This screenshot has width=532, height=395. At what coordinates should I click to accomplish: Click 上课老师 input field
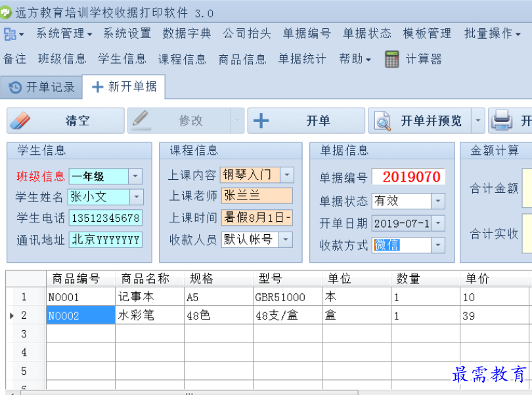coord(257,196)
